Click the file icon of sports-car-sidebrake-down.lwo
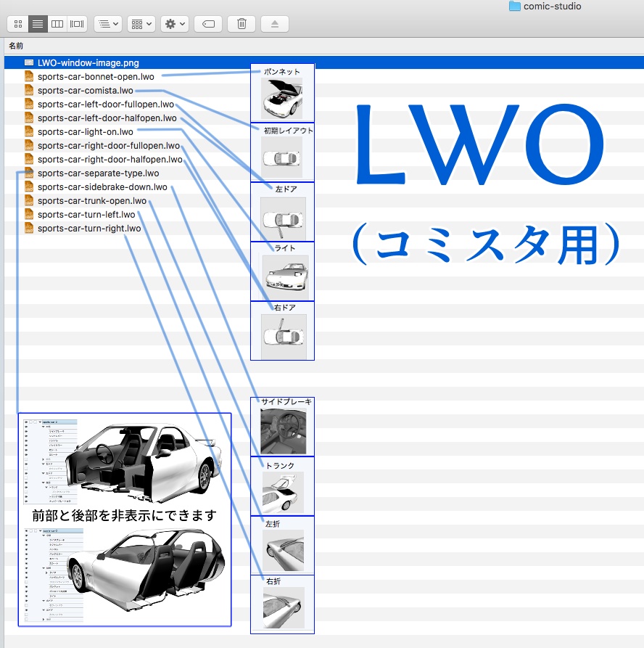644x648 pixels. 29,186
